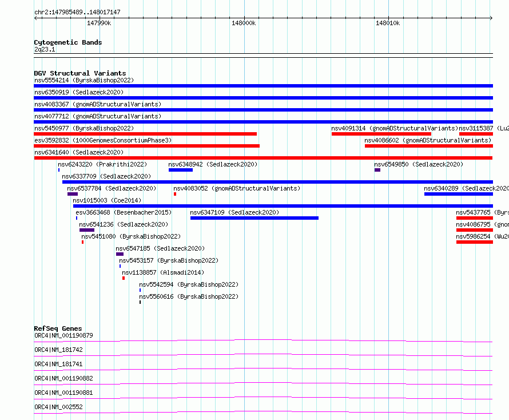Select the 2q23.1 band label
The image size is (509, 420).
coord(45,49)
